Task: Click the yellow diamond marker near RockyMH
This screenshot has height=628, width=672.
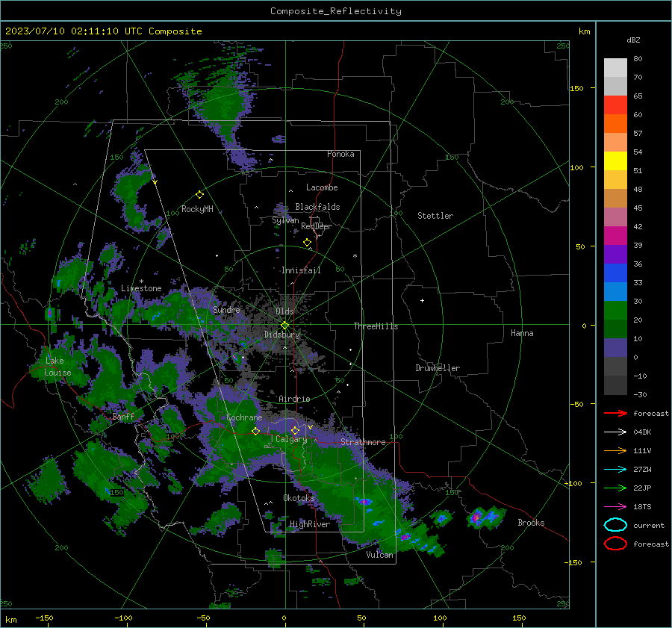Action: (199, 195)
